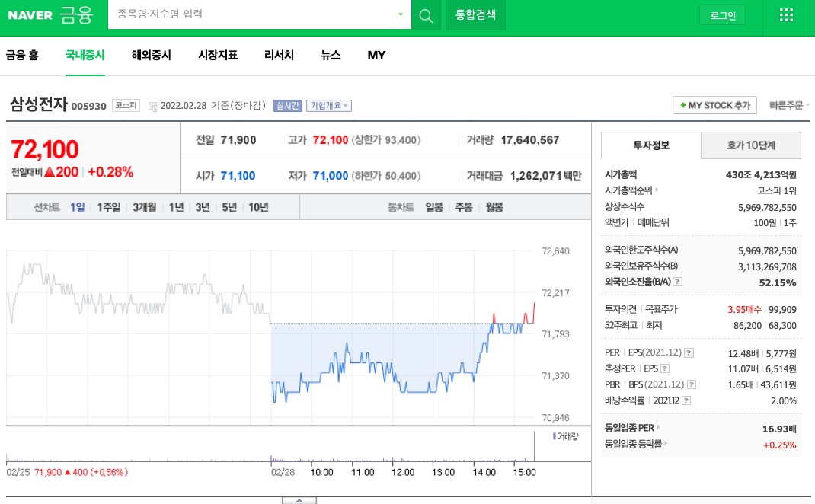Click the calendar icon beside 2022.02.28
The image size is (815, 504).
pos(153,106)
